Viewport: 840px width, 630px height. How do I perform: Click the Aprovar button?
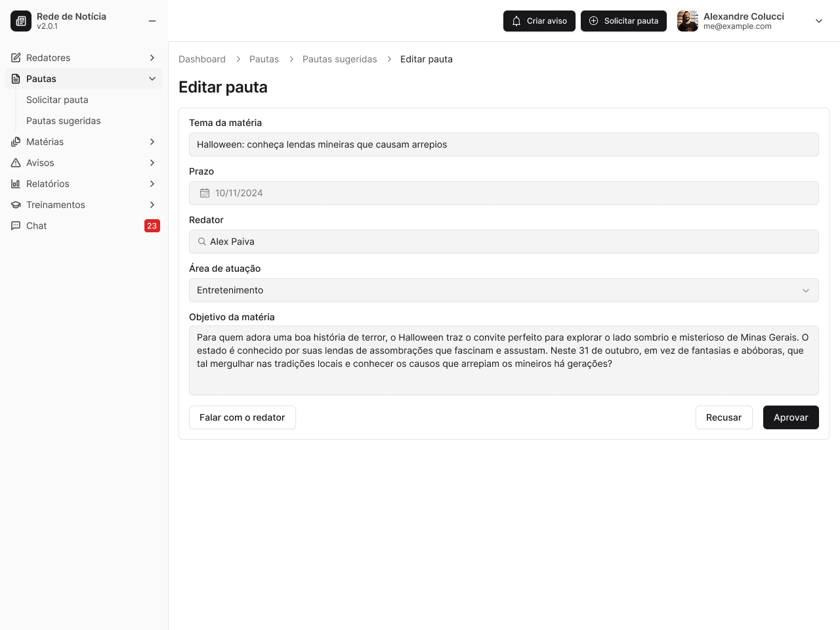pyautogui.click(x=791, y=417)
